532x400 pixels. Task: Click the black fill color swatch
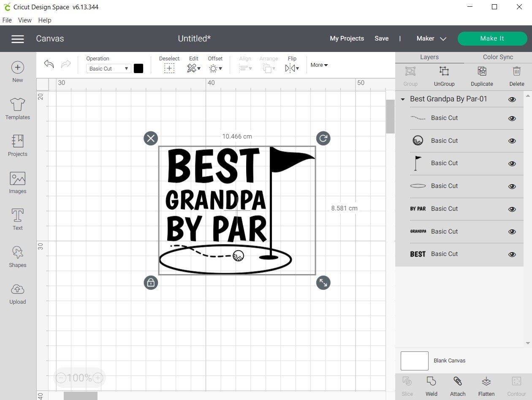coord(138,68)
